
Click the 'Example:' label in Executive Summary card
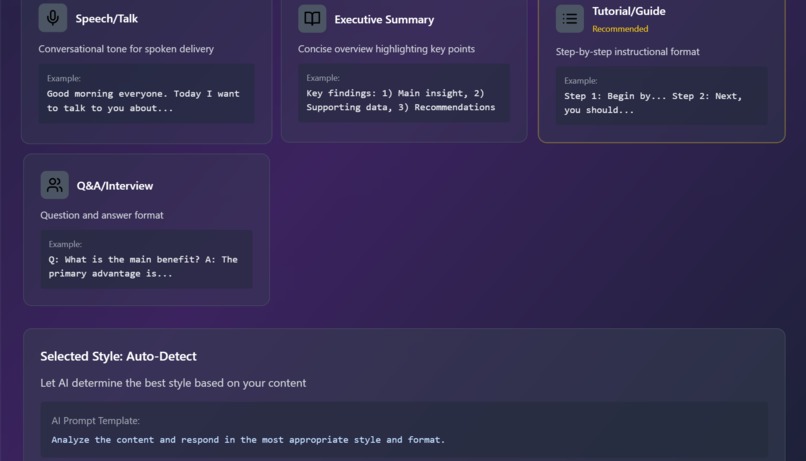click(323, 78)
